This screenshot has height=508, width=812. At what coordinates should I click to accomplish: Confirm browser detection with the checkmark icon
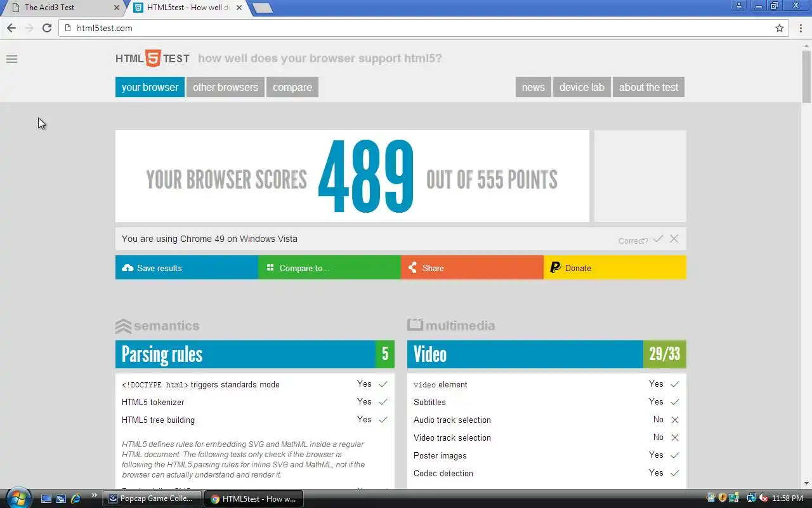point(658,239)
